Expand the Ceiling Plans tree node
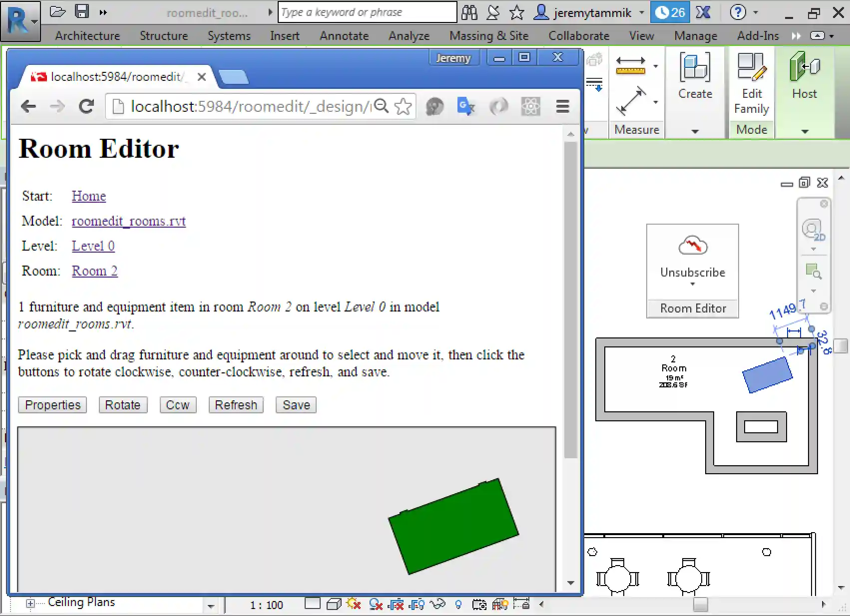Screen dimensions: 850x616 click(30, 604)
